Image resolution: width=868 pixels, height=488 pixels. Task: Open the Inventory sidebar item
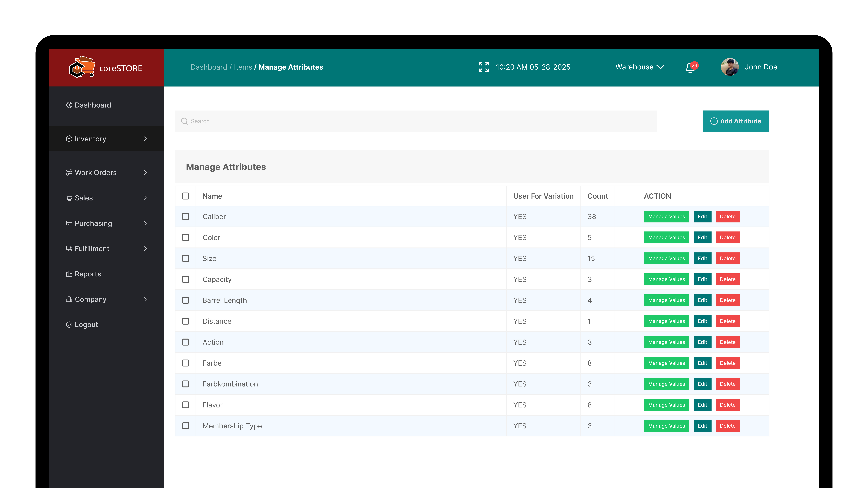click(x=106, y=139)
